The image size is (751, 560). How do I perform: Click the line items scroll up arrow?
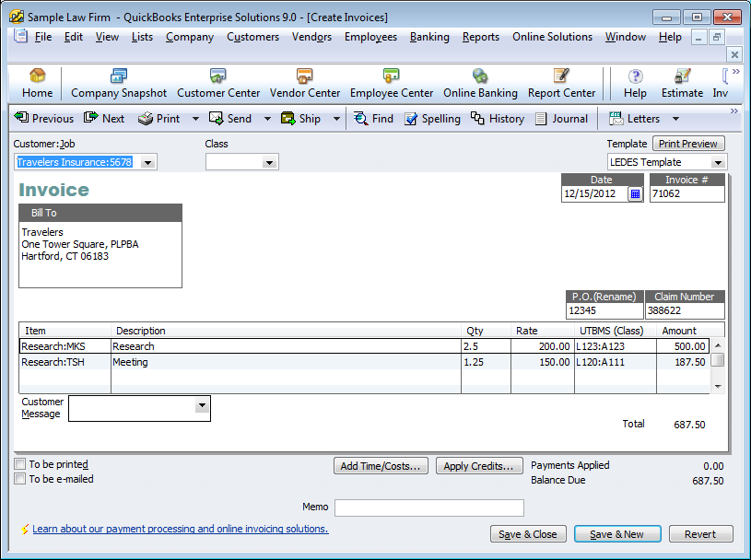(718, 345)
